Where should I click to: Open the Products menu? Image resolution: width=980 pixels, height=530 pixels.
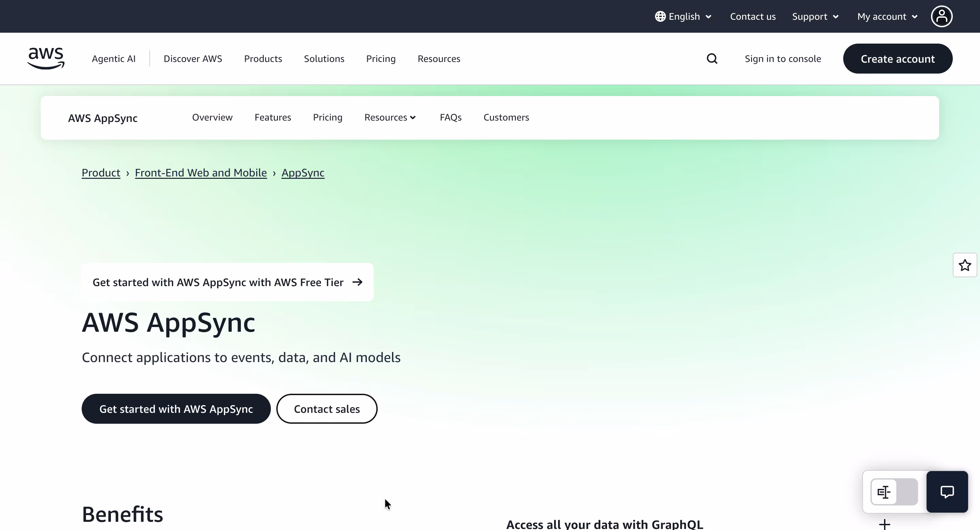tap(263, 58)
